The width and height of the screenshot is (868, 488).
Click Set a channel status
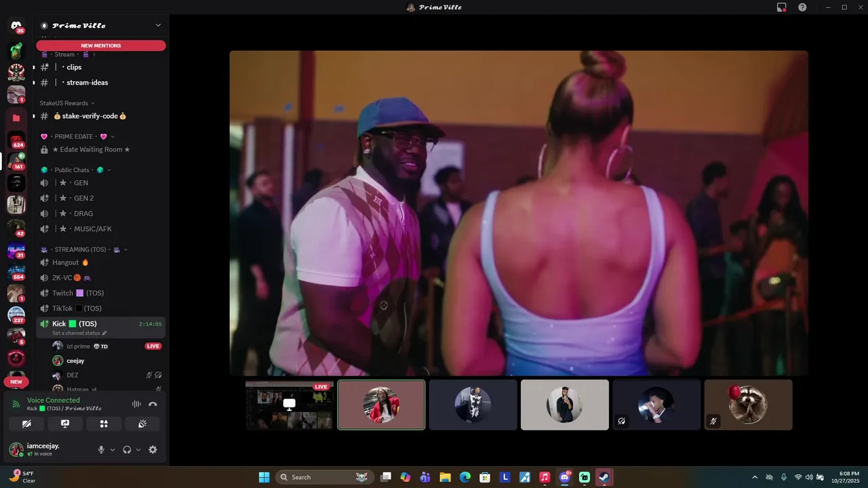(x=79, y=333)
